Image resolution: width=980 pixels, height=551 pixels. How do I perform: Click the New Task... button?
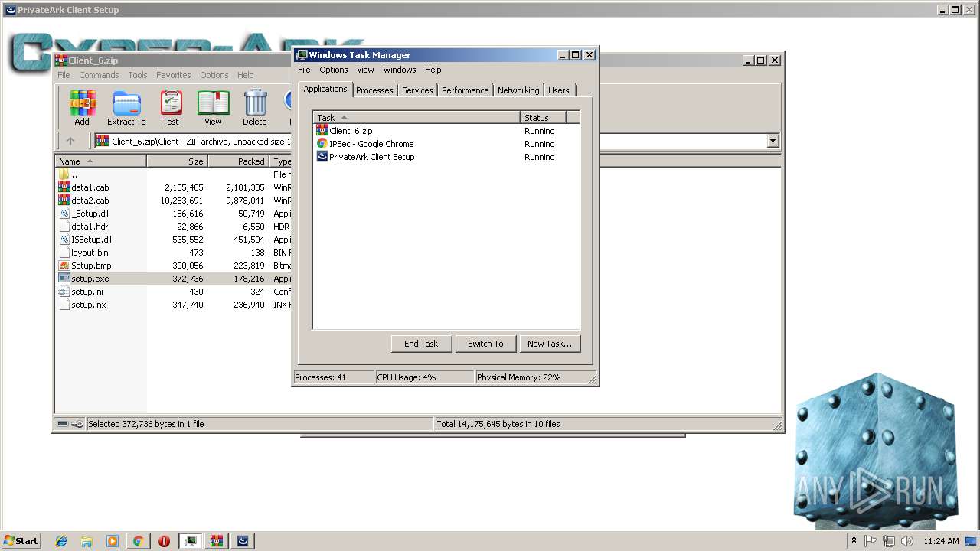point(550,344)
